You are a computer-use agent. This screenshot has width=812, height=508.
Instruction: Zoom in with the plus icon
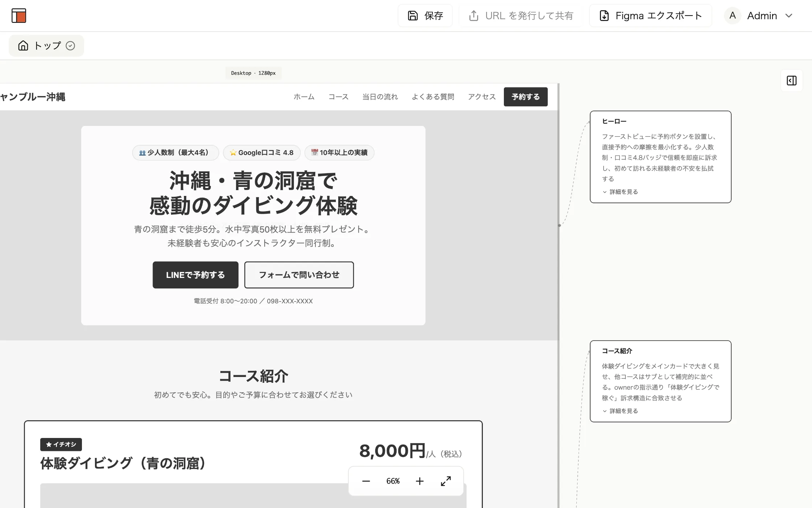[x=420, y=481]
